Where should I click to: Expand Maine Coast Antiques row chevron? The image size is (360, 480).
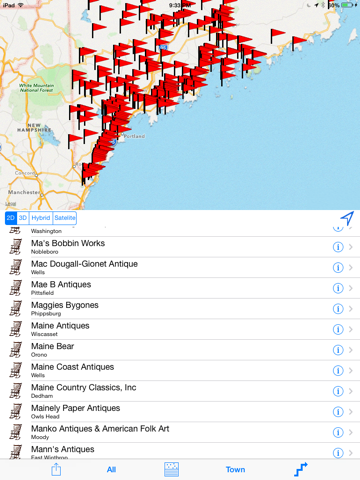point(351,371)
